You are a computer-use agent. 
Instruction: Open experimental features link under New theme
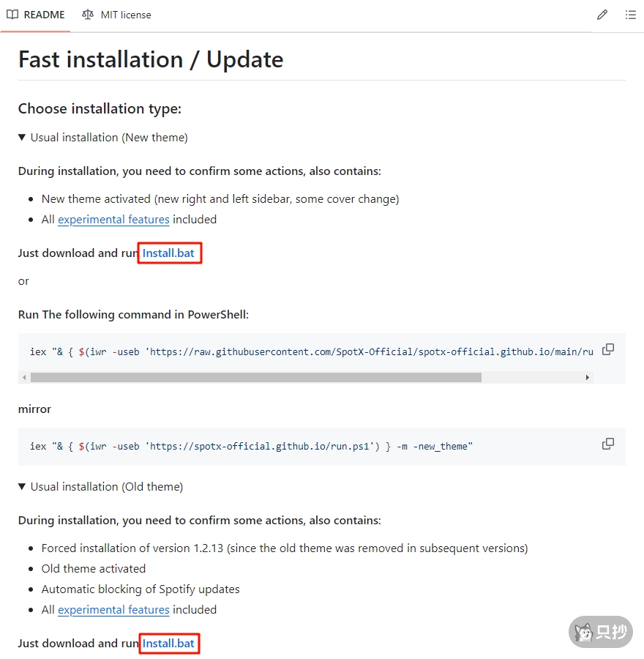[x=113, y=220]
